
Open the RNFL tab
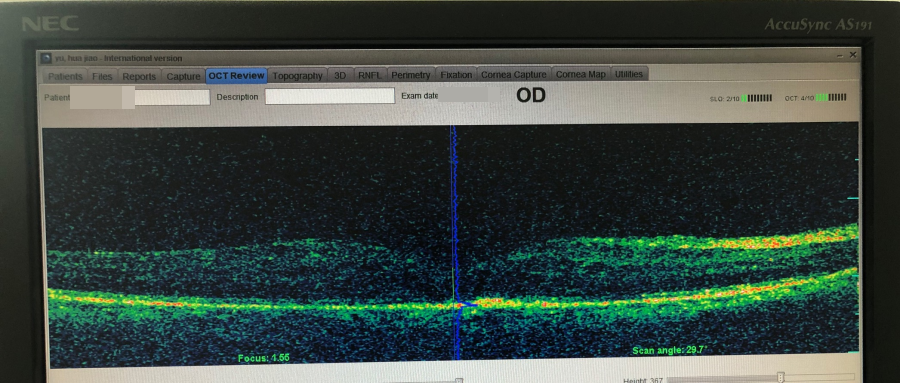pyautogui.click(x=370, y=75)
